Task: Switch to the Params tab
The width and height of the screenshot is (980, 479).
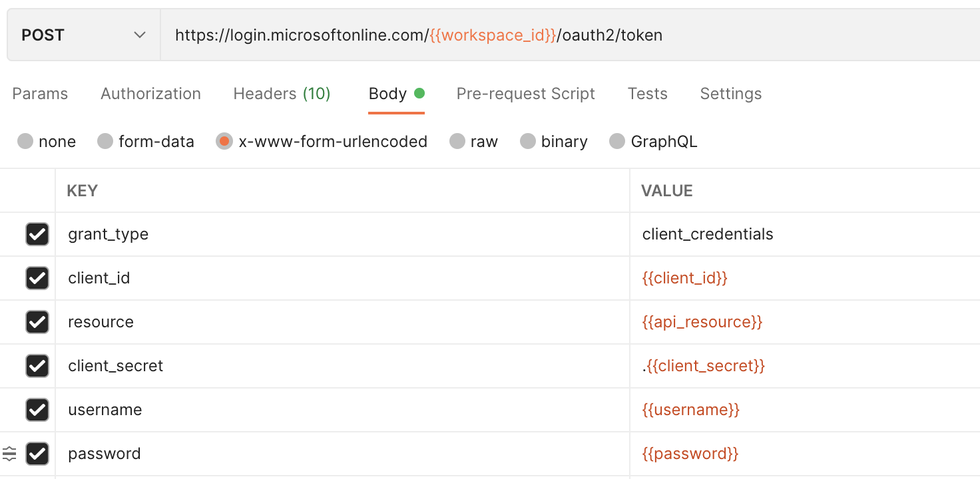Action: 40,94
